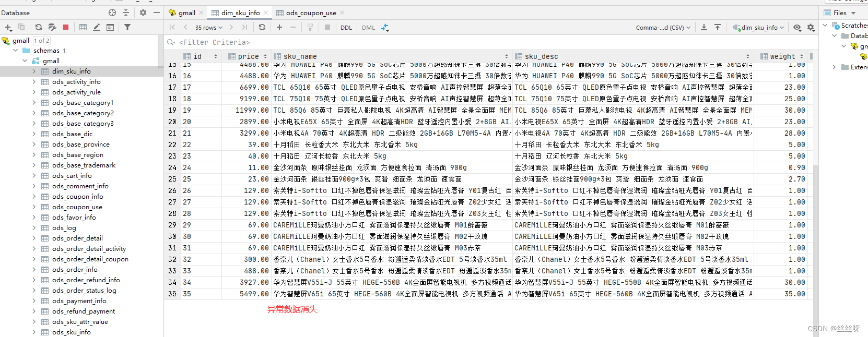Click the sku_desc column header
Screen dimensions: 868x337
[x=632, y=56]
